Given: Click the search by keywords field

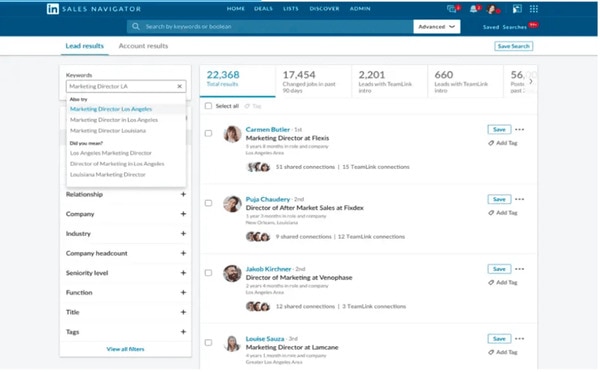Looking at the screenshot, I should pos(270,27).
